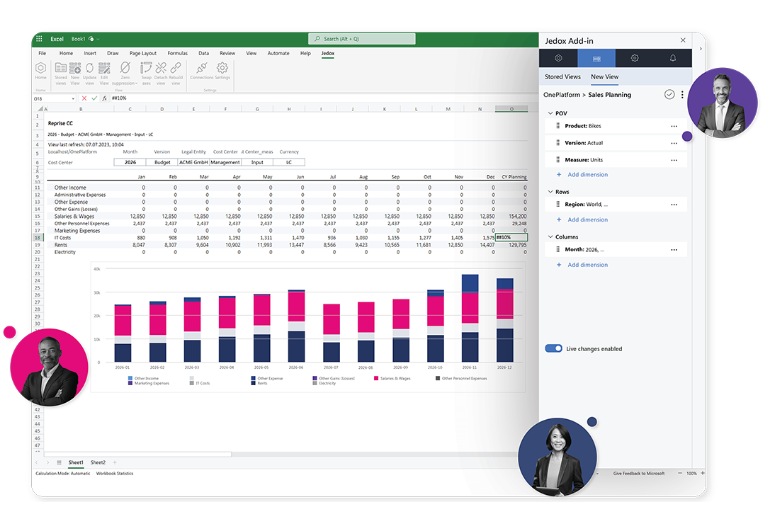Image resolution: width=776 pixels, height=522 pixels.
Task: Collapse the Rows section
Action: tap(549, 191)
